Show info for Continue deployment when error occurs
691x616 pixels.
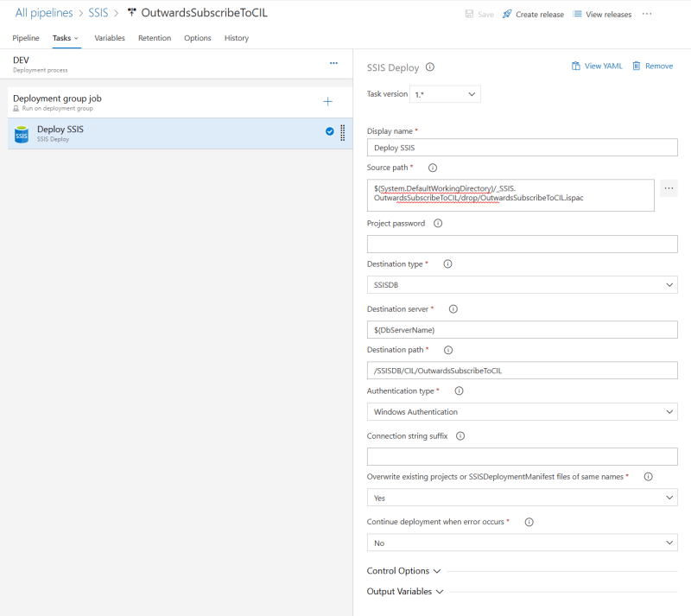coord(529,522)
